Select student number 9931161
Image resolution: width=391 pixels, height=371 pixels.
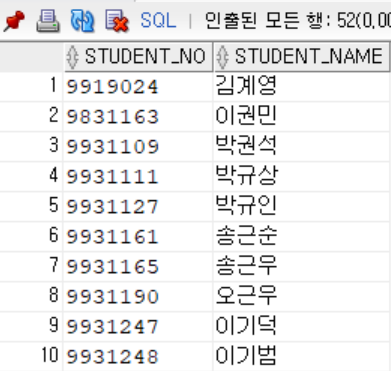pyautogui.click(x=112, y=237)
